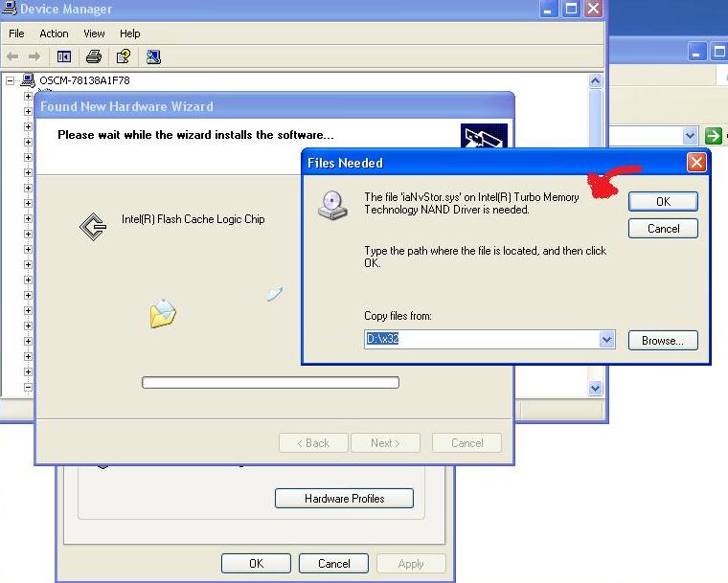Screen dimensions: 728x583
Task: Close the Device Manager window
Action: coord(593,9)
